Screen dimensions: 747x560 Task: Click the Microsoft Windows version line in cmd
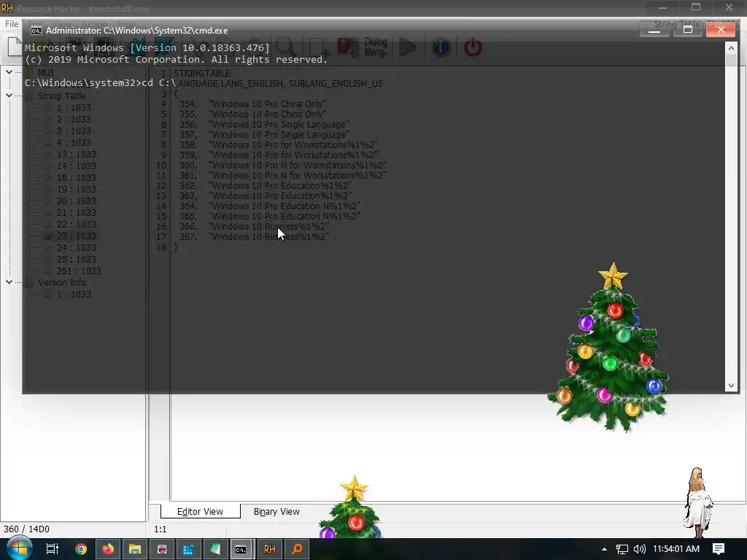[x=147, y=47]
